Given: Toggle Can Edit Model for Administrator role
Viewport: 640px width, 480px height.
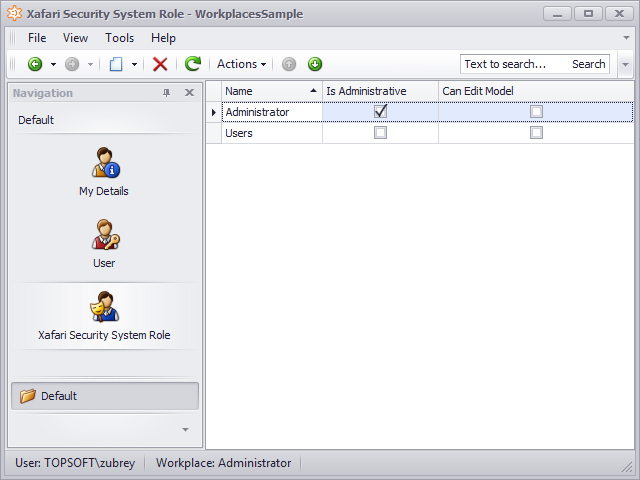Looking at the screenshot, I should tap(536, 111).
